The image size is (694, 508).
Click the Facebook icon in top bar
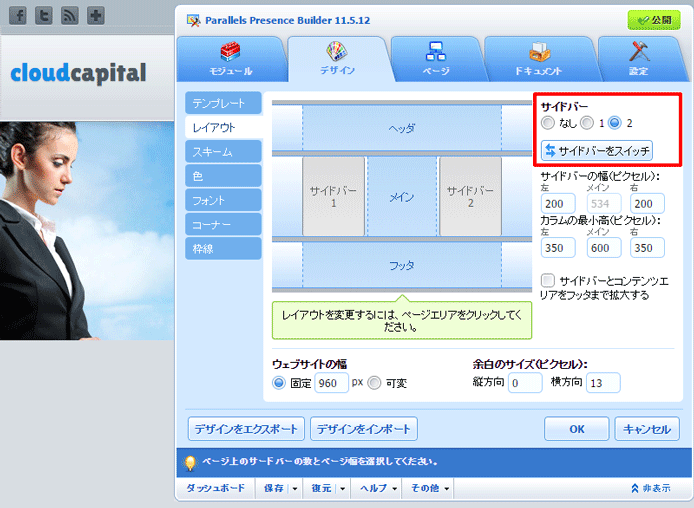pos(17,16)
